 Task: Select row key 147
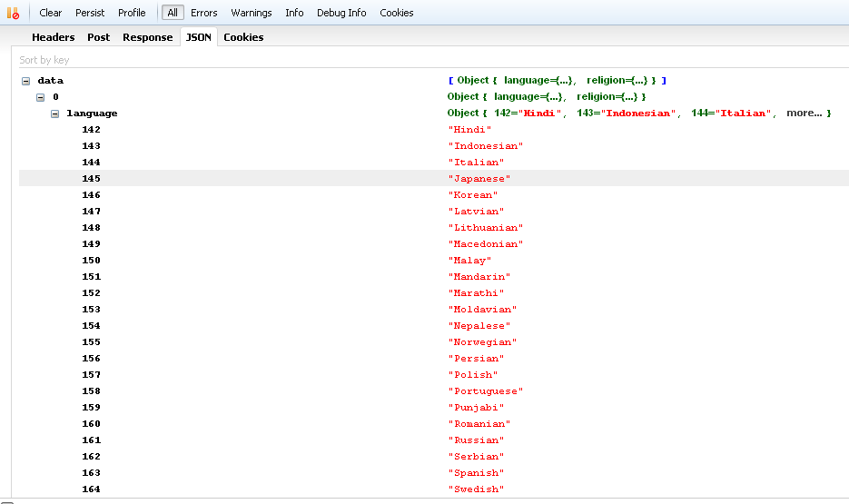pos(91,211)
